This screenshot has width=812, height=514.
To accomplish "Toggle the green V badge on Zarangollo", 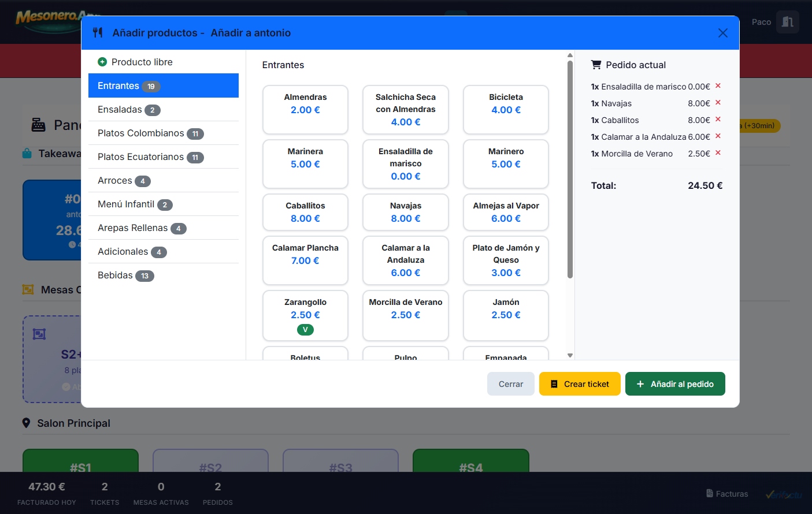I will (x=305, y=329).
